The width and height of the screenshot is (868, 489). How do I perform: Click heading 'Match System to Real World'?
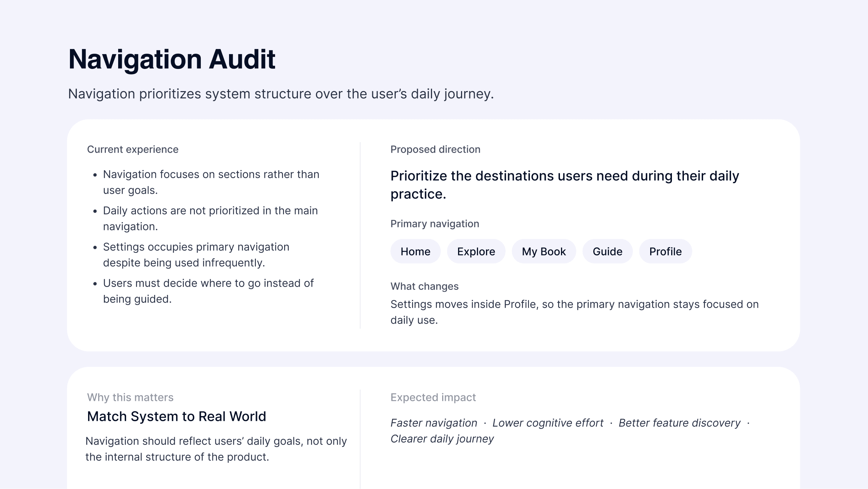click(x=176, y=416)
